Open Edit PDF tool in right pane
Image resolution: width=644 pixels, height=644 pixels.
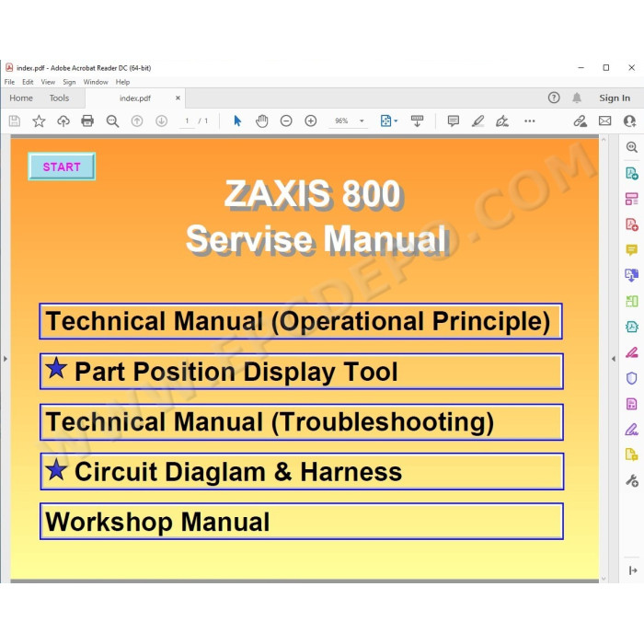632,199
